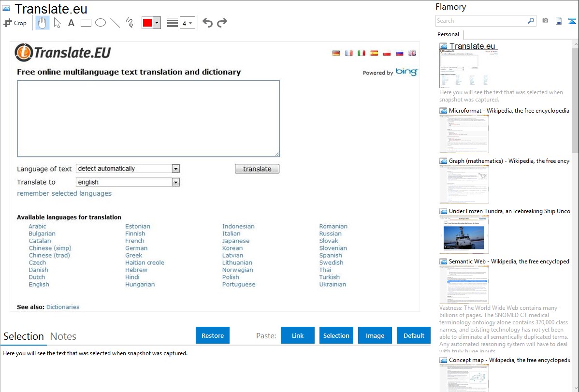
Task: Paste as Selection button
Action: click(x=336, y=335)
